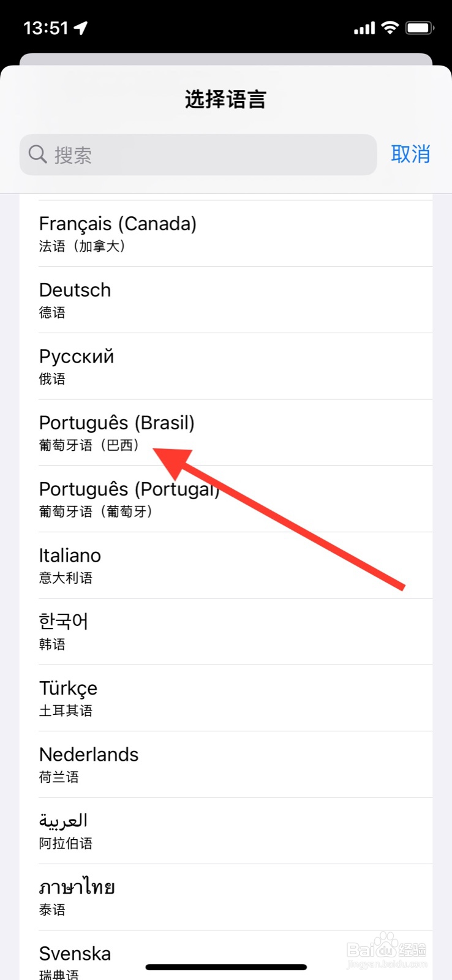This screenshot has height=980, width=452.
Task: Tap the location arrow next to time
Action: (81, 28)
